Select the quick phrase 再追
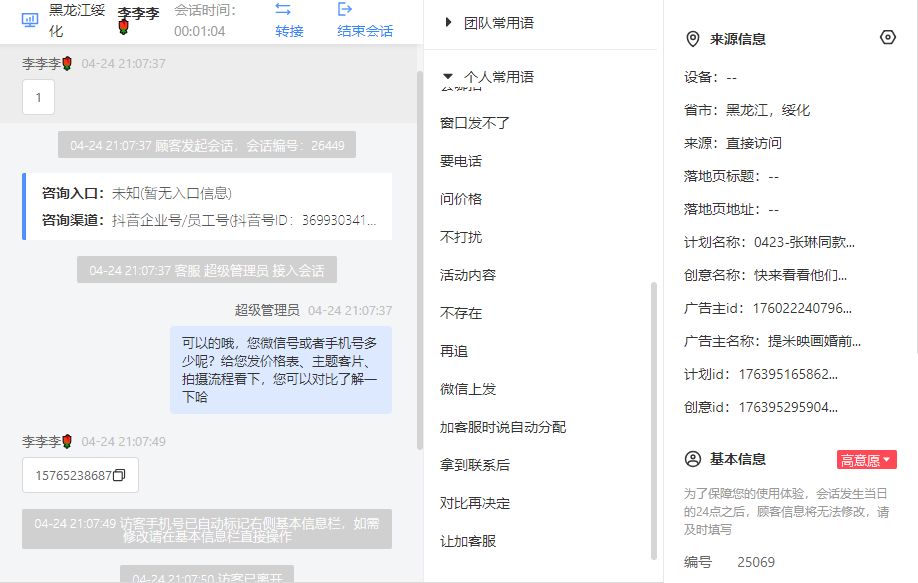The width and height of the screenshot is (918, 583). 454,352
